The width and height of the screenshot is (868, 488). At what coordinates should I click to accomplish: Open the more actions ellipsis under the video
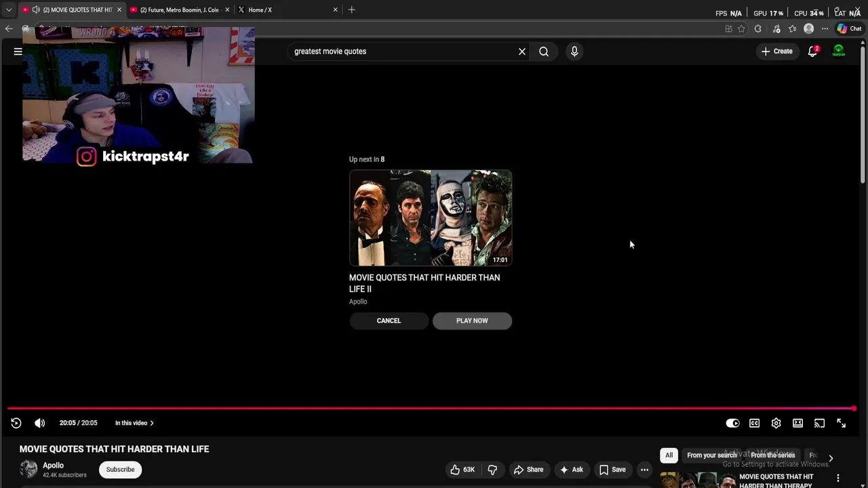tap(645, 470)
